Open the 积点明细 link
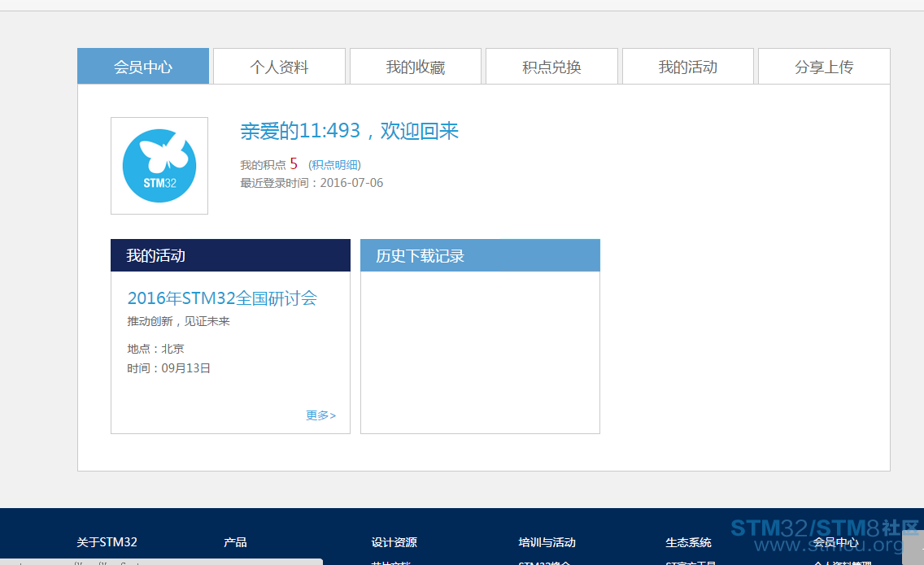The height and width of the screenshot is (565, 924). click(335, 165)
